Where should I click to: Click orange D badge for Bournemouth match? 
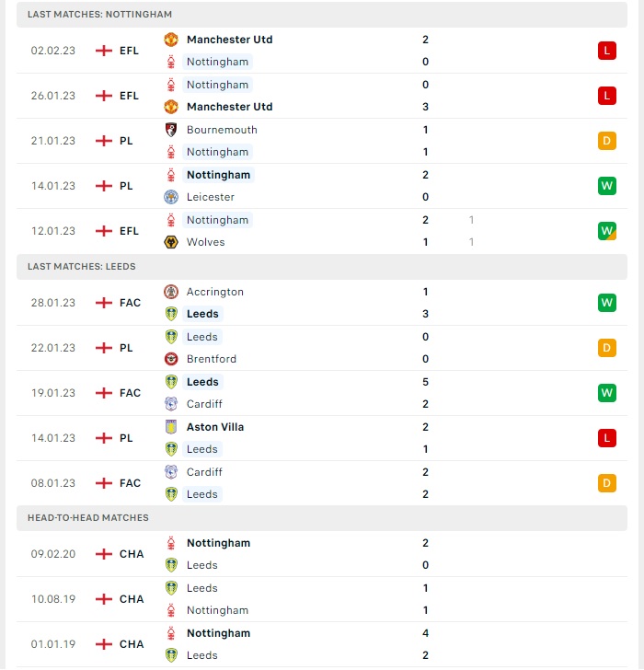[x=607, y=141]
